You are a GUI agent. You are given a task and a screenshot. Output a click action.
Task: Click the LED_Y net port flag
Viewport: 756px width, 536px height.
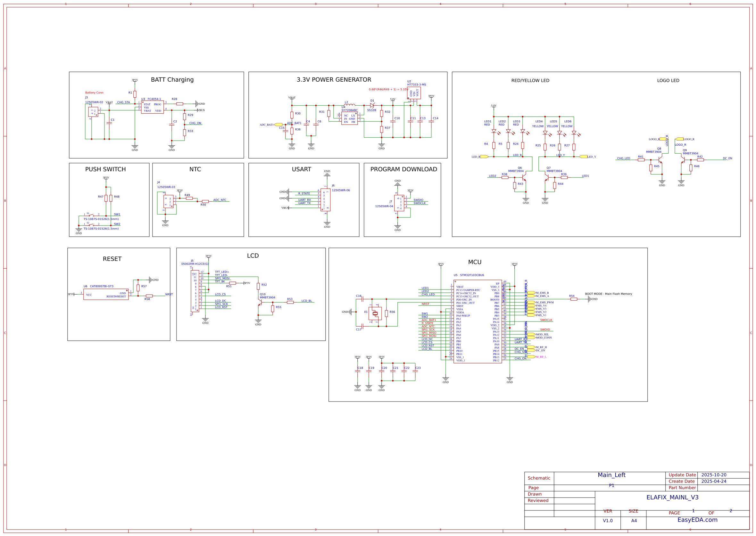(x=583, y=157)
